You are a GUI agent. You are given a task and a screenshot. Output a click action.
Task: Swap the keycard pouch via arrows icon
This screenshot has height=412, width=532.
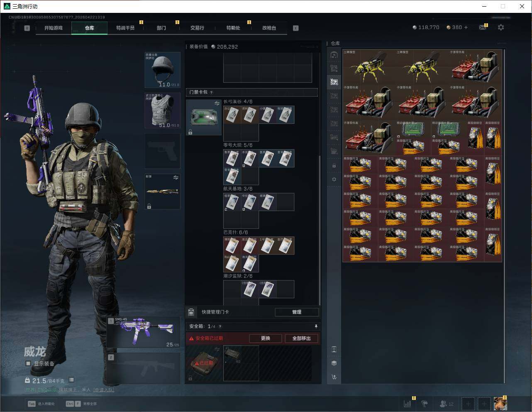click(x=217, y=103)
